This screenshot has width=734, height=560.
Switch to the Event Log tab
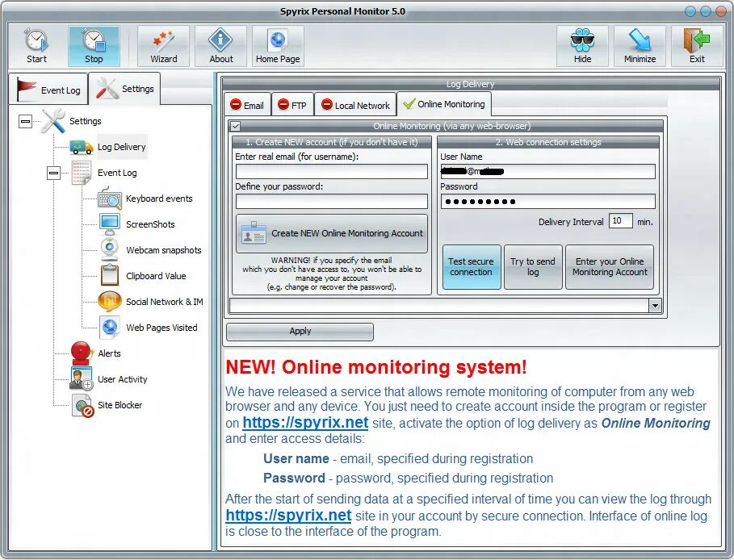click(48, 89)
